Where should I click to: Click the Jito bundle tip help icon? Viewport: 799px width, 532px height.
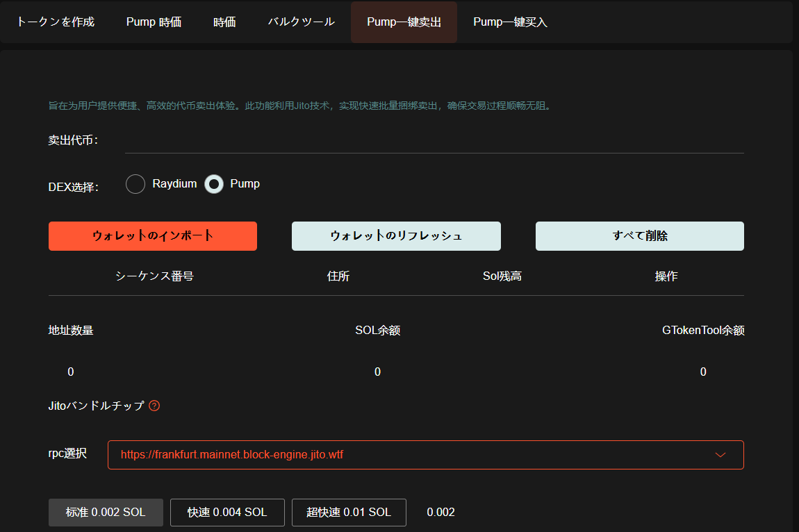[154, 406]
